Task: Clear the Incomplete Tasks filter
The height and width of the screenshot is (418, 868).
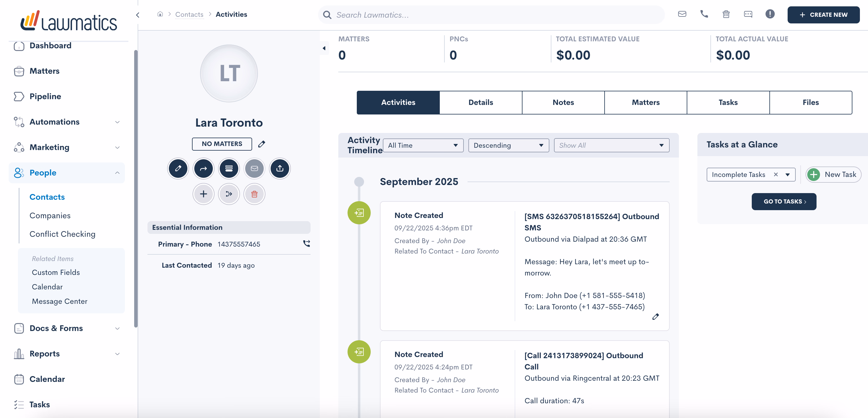Action: pos(776,175)
